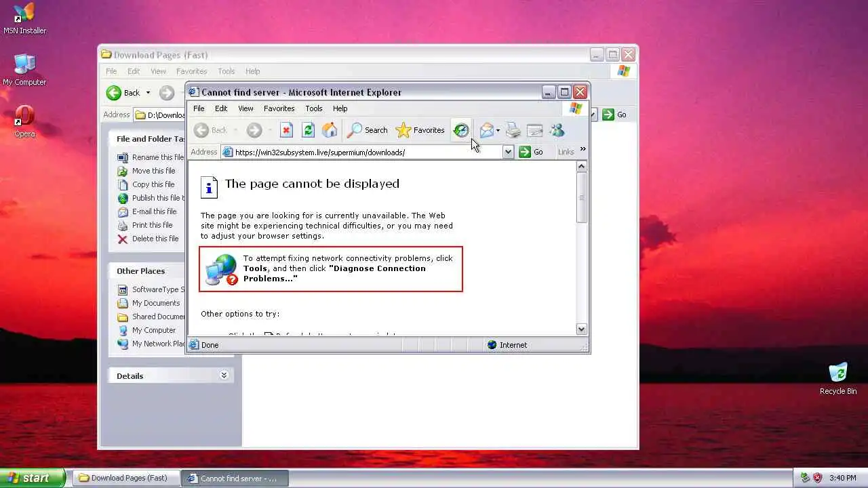Screen dimensions: 868x488
Task: Open the Download Pages address bar dropdown
Action: point(594,115)
